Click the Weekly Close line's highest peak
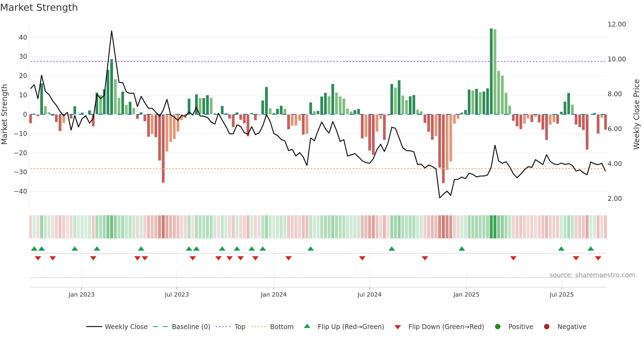644x362 pixels. pyautogui.click(x=112, y=31)
